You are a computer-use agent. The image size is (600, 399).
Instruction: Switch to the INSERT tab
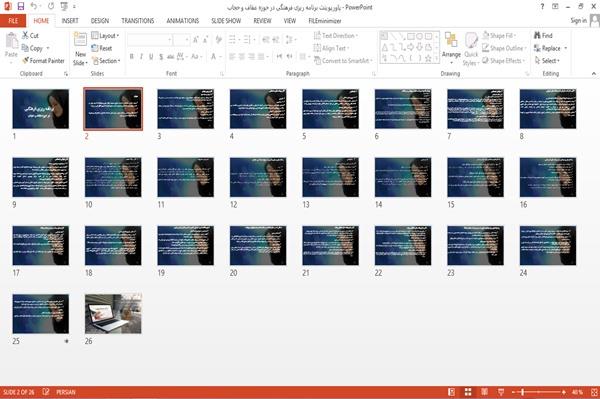coord(70,21)
